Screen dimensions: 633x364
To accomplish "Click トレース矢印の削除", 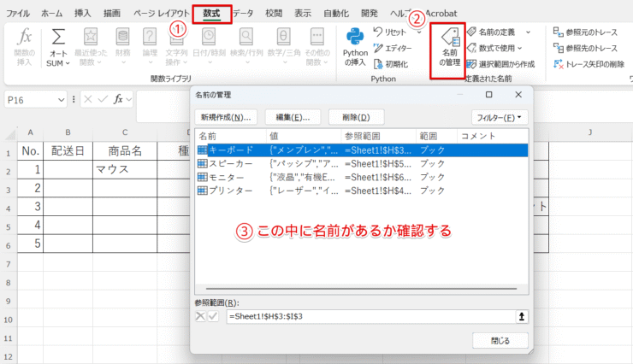I will click(589, 64).
